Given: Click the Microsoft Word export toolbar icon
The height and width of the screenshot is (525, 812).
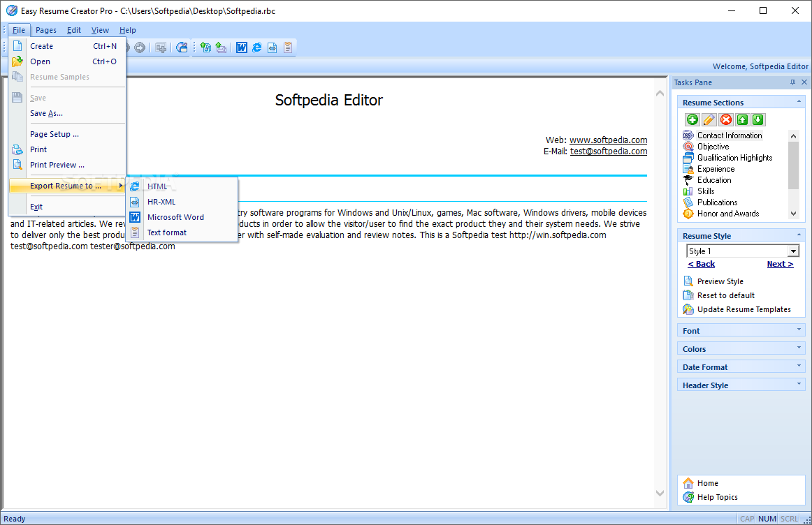Looking at the screenshot, I should click(242, 47).
